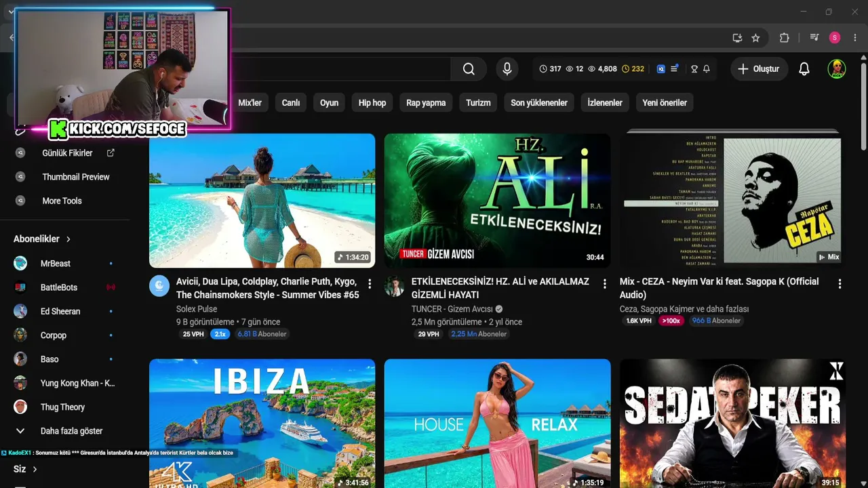This screenshot has height=488, width=868.
Task: Click the 2.1x multiplier badge
Action: coord(220,334)
